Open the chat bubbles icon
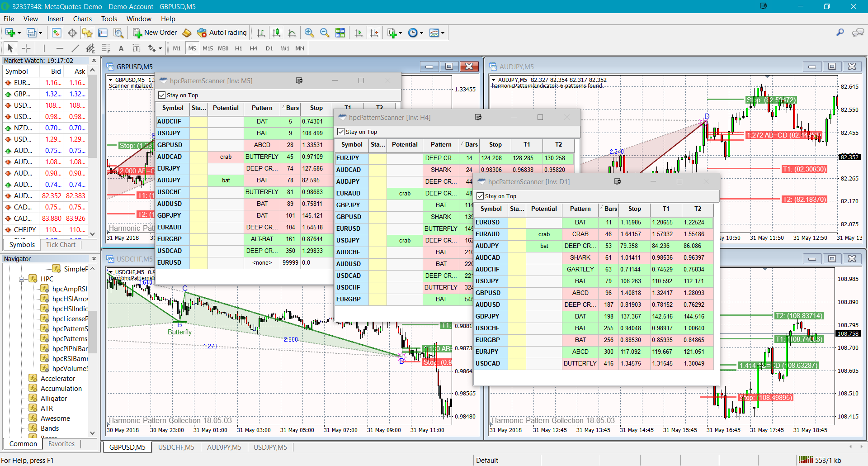Screen dimensions: 868x466 [x=858, y=33]
